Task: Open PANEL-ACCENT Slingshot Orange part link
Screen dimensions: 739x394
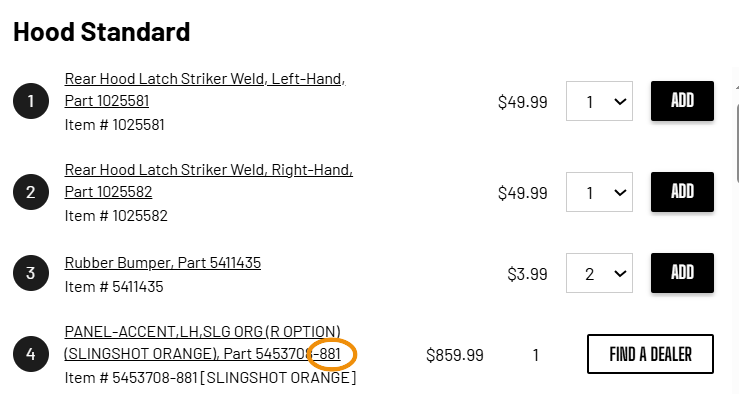Action: pos(203,343)
